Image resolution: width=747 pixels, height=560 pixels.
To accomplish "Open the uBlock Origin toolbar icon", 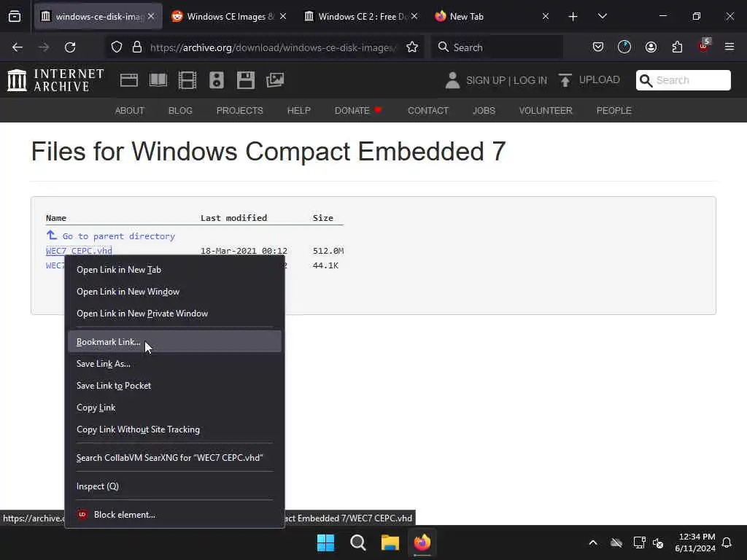I will click(x=704, y=46).
